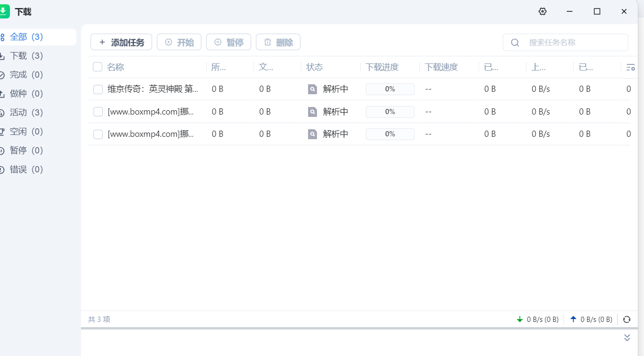Image resolution: width=644 pixels, height=356 pixels.
Task: Click the 下载进度 column header
Action: pyautogui.click(x=382, y=67)
